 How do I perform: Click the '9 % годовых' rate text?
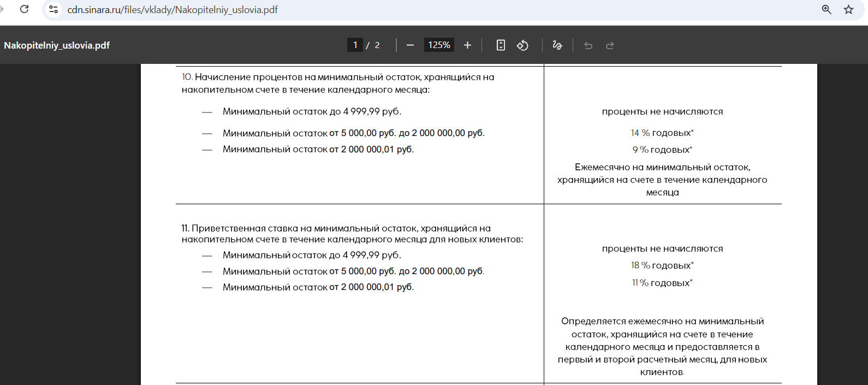tap(662, 150)
